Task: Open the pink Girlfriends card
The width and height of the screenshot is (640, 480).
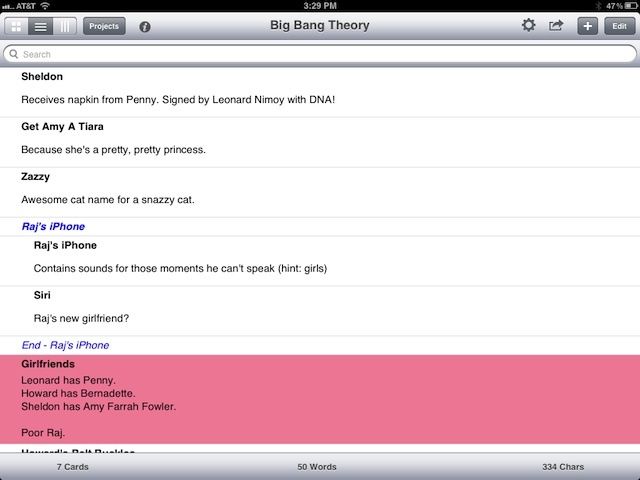Action: (x=320, y=399)
